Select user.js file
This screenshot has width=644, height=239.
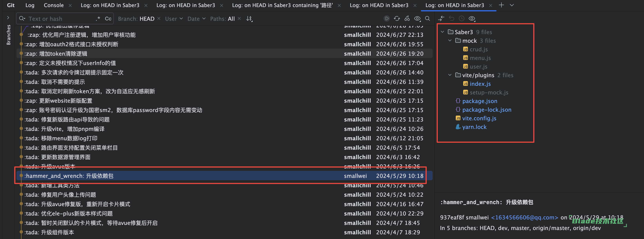478,66
